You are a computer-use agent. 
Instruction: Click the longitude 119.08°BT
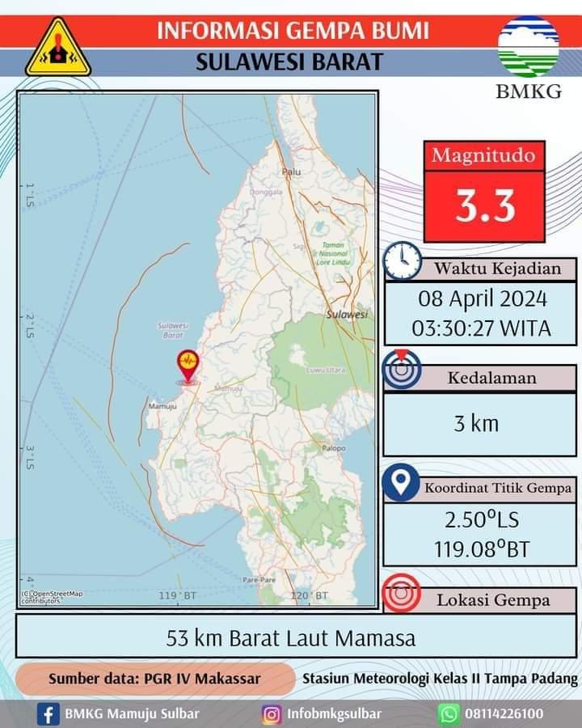coord(482,548)
